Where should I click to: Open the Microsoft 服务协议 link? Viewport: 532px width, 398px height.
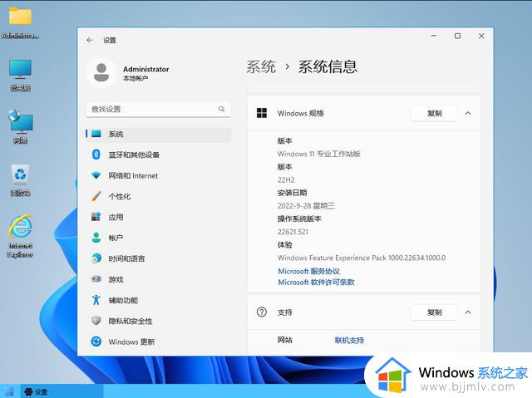coord(308,271)
